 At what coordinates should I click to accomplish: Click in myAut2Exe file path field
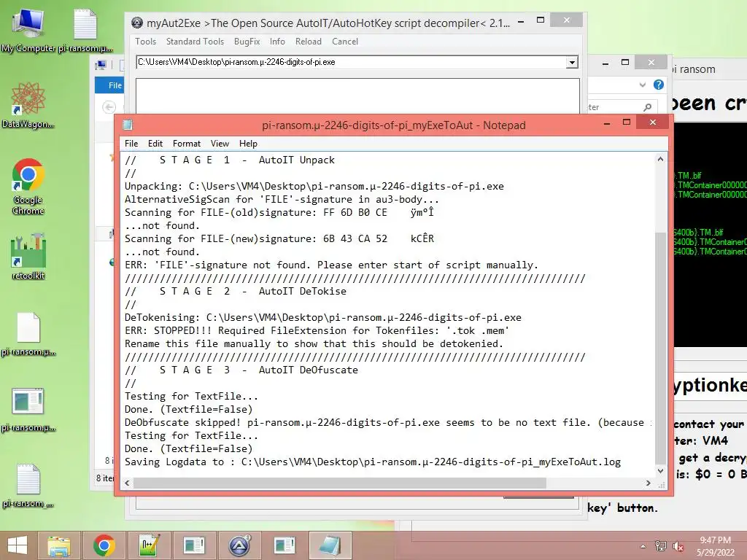(351, 62)
